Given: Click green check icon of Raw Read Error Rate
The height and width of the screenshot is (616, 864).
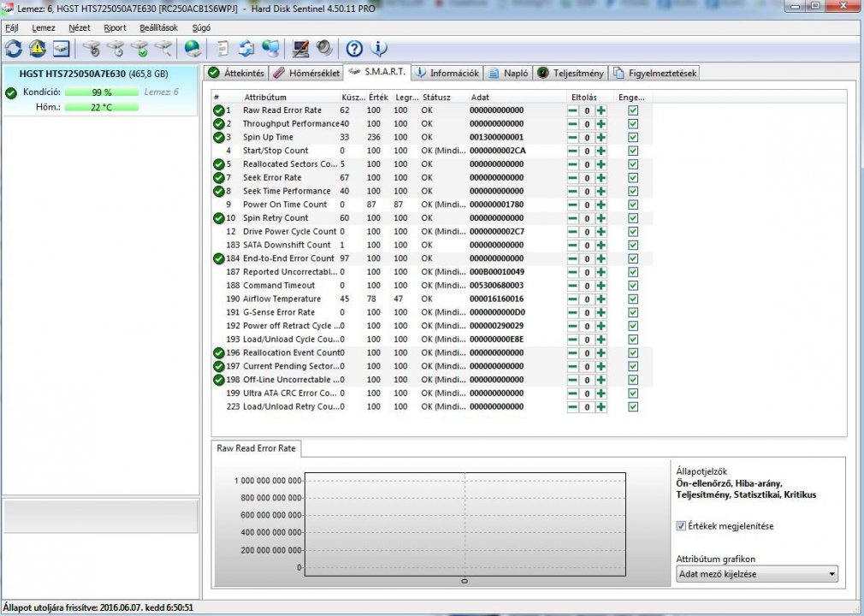Looking at the screenshot, I should point(219,110).
